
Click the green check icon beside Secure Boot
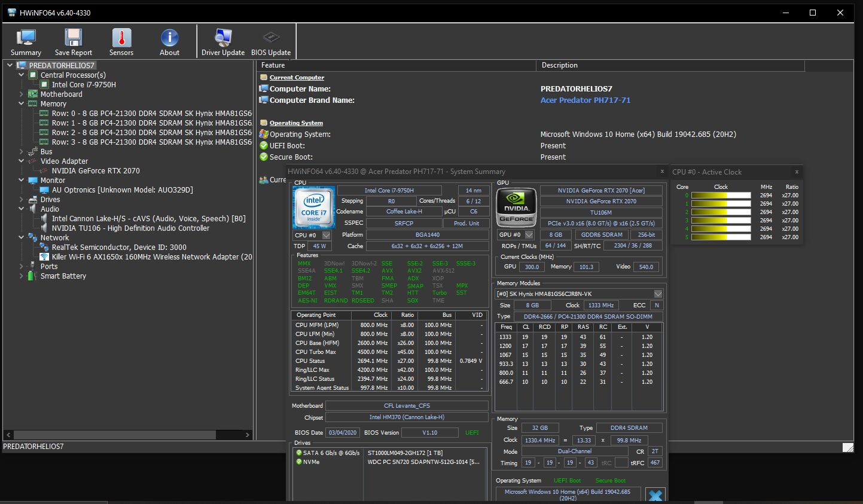click(x=264, y=157)
